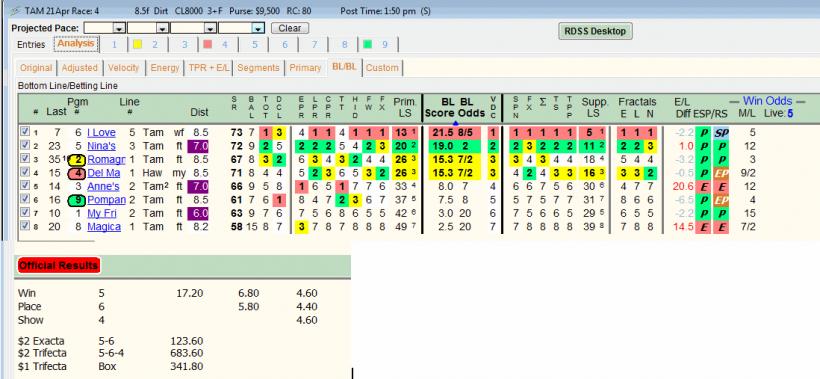
Task: Click the Clear button
Action: pos(290,28)
